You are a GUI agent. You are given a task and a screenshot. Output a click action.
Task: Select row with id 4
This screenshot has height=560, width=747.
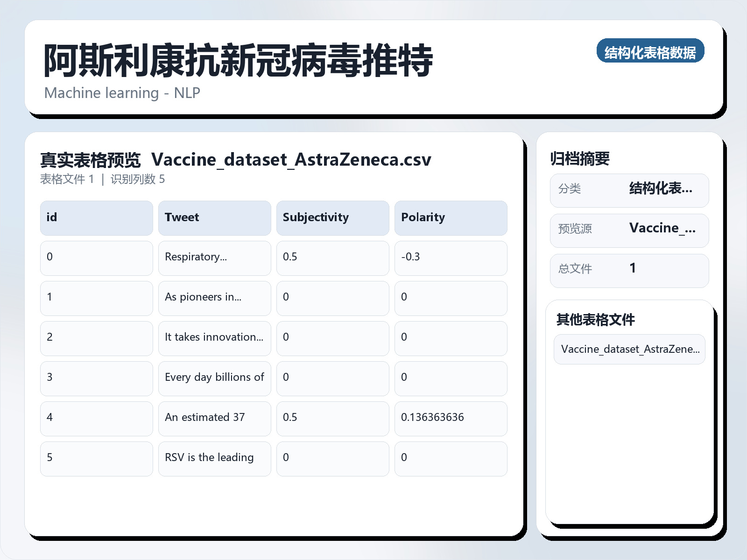click(x=96, y=418)
